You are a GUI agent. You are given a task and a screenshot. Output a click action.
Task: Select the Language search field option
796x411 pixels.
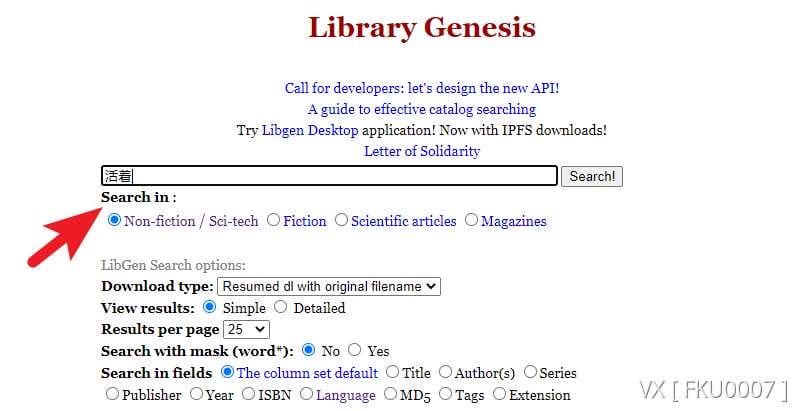pyautogui.click(x=307, y=394)
